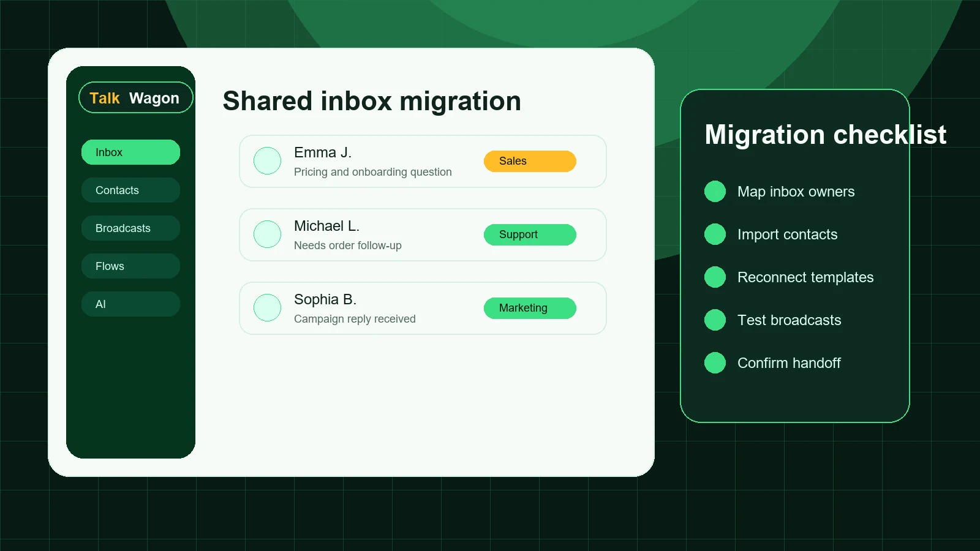Open the AI sidebar item

click(x=130, y=304)
